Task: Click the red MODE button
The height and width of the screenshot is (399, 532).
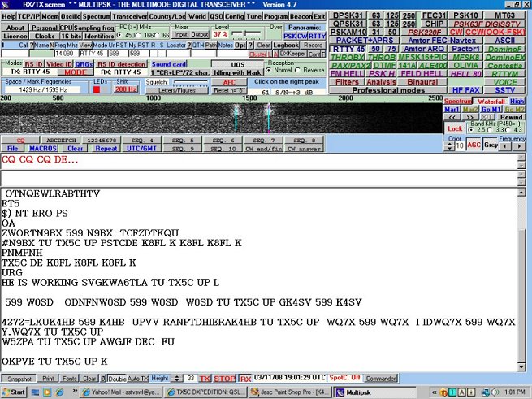Action: click(x=76, y=72)
